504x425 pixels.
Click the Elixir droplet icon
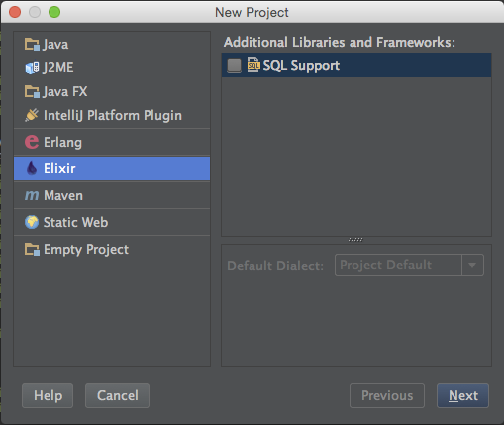click(x=32, y=168)
